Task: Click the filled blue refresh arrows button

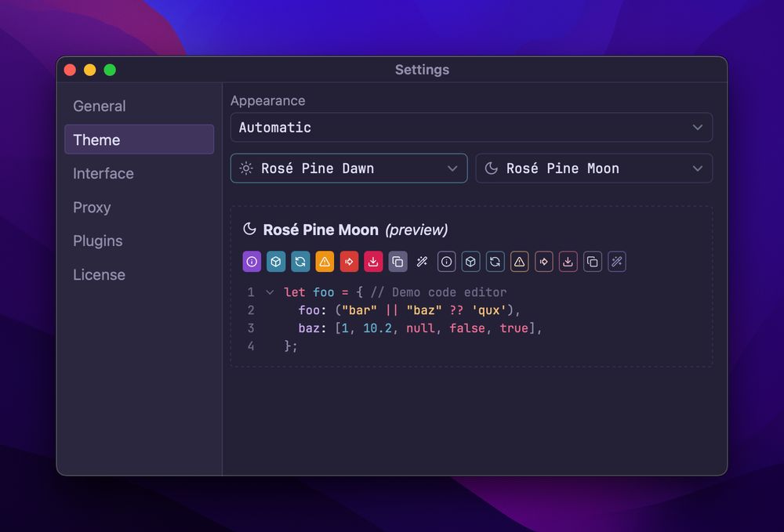Action: [300, 262]
